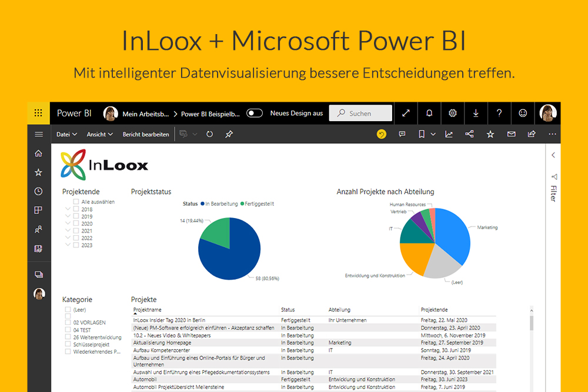Open bookmark dropdown arrow
This screenshot has width=588, height=392.
[433, 134]
